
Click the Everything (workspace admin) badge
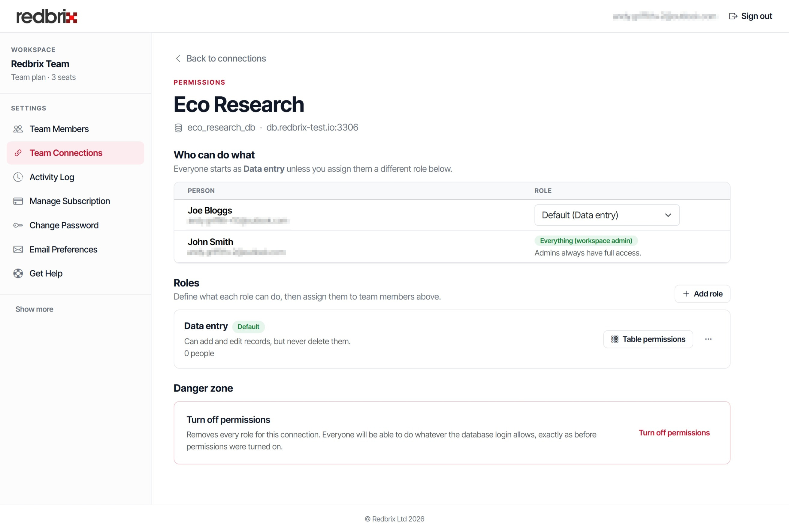[586, 241]
